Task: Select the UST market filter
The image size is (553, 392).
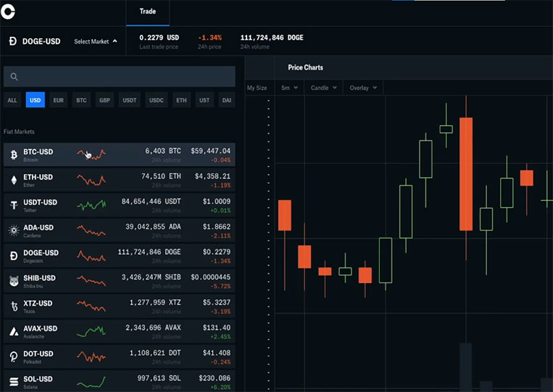Action: 204,100
